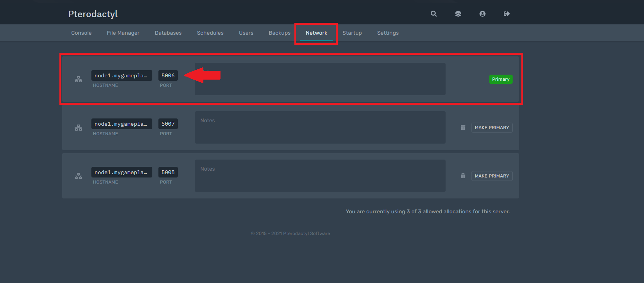Image resolution: width=644 pixels, height=283 pixels.
Task: Click network icon beside port 5008
Action: [78, 176]
